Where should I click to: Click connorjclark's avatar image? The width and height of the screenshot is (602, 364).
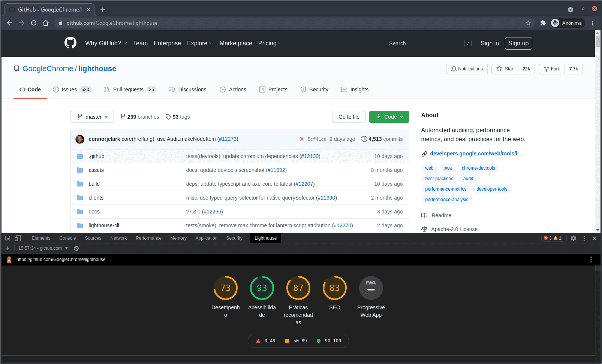(80, 139)
